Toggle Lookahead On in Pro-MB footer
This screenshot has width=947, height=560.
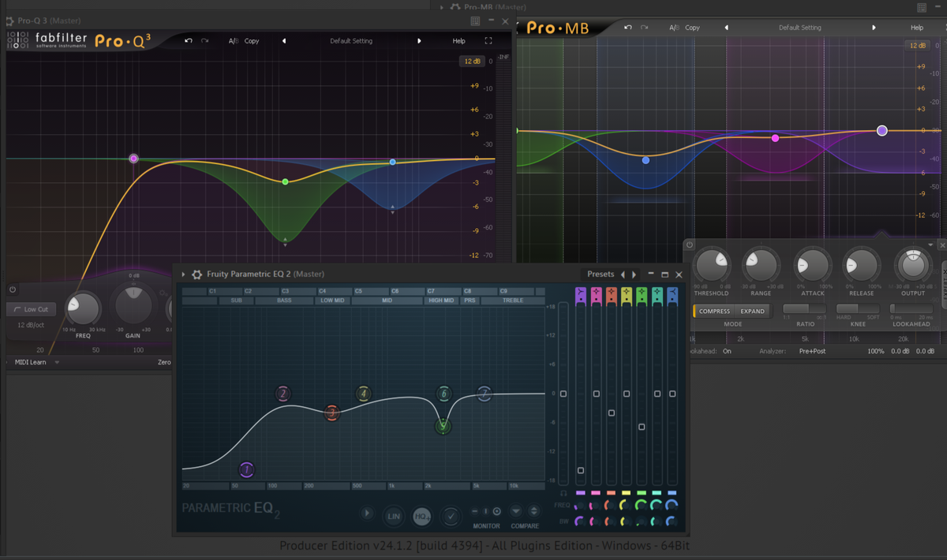pyautogui.click(x=727, y=351)
